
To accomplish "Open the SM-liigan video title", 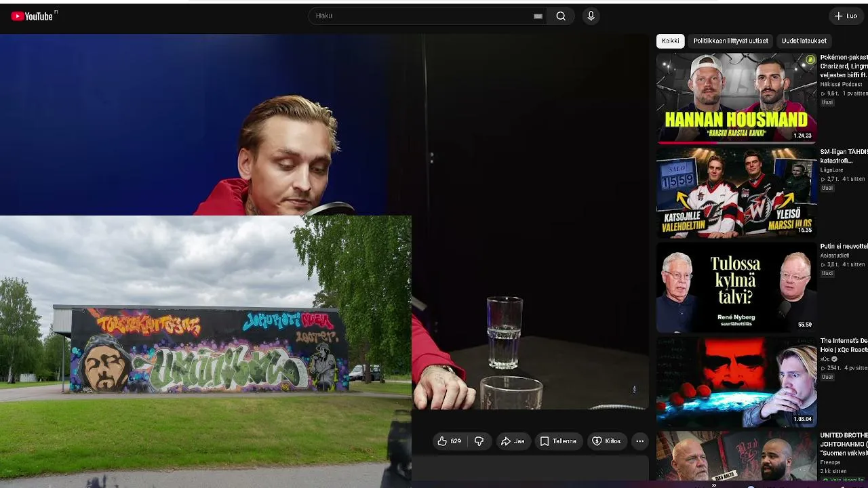I will pos(844,157).
